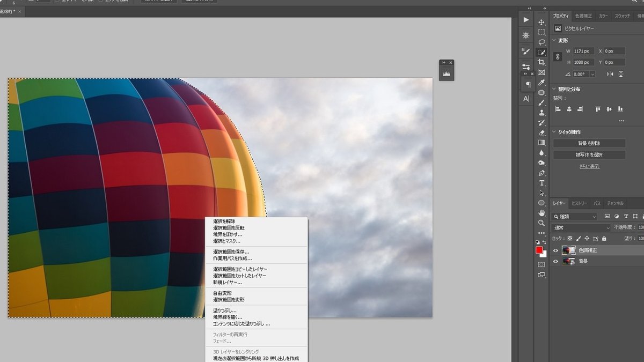Select the Path Selection tool
Viewport: 644px width, 362px height.
click(541, 193)
